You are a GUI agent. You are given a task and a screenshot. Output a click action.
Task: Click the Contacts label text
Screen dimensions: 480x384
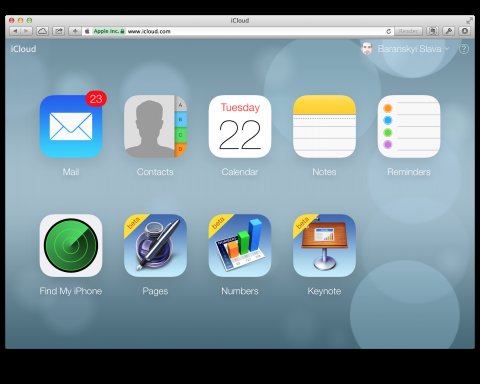point(155,172)
